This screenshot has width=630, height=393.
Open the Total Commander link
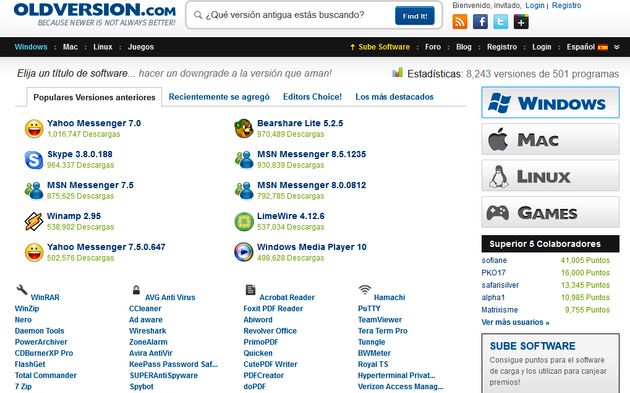coord(45,376)
